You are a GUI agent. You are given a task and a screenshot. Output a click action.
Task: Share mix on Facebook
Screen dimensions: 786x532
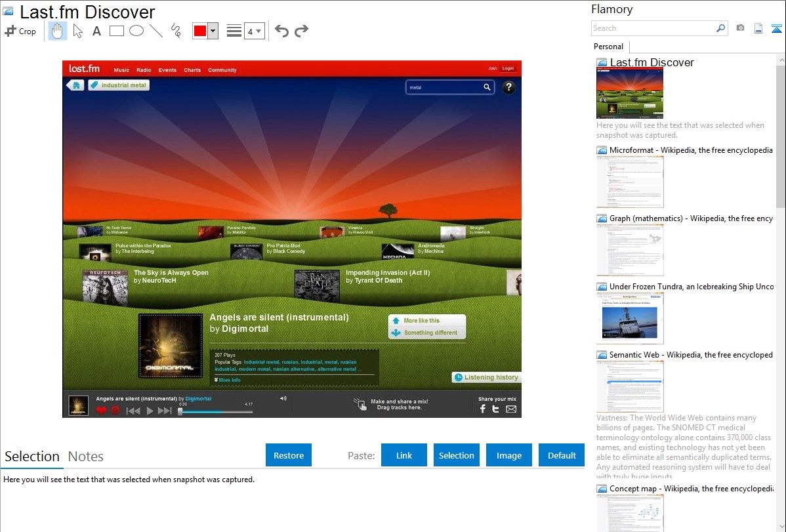pyautogui.click(x=483, y=409)
